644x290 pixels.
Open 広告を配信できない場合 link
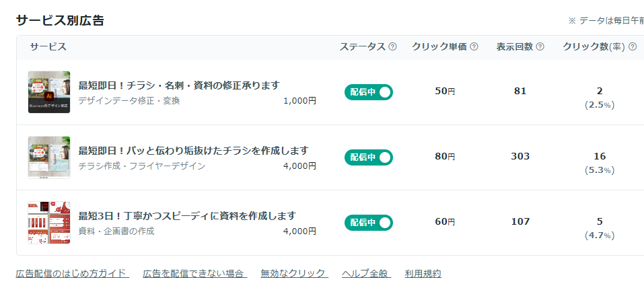coord(194,273)
